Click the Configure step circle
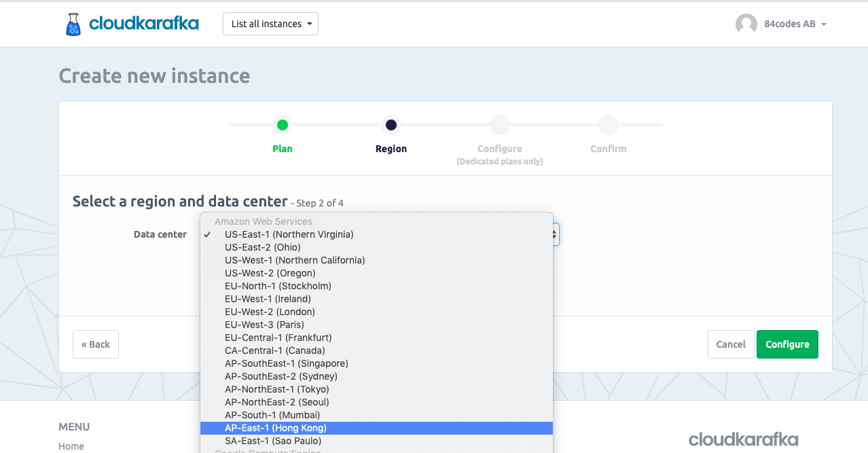 click(500, 125)
